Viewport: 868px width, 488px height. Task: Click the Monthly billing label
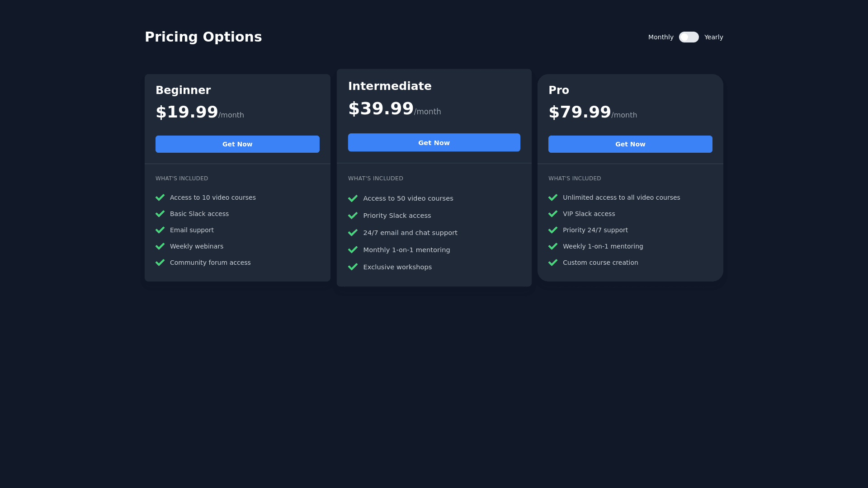tap(660, 37)
